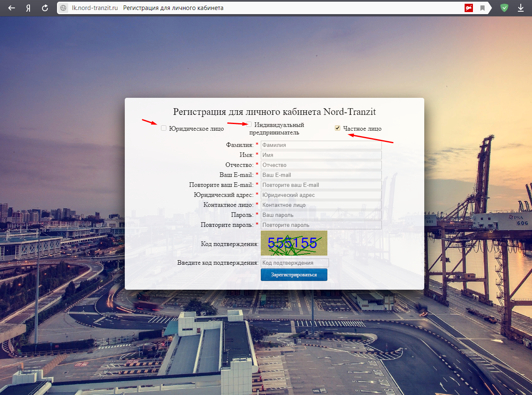Go back using the browser back arrow

coord(12,8)
